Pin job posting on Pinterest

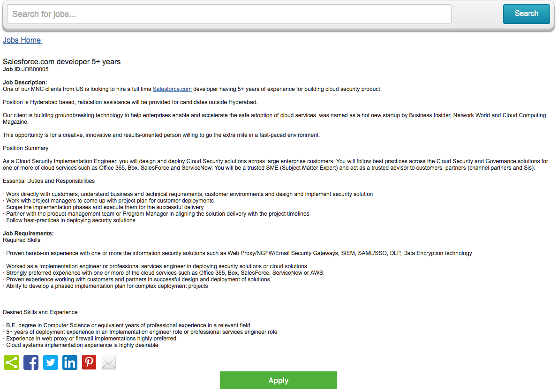pos(89,362)
